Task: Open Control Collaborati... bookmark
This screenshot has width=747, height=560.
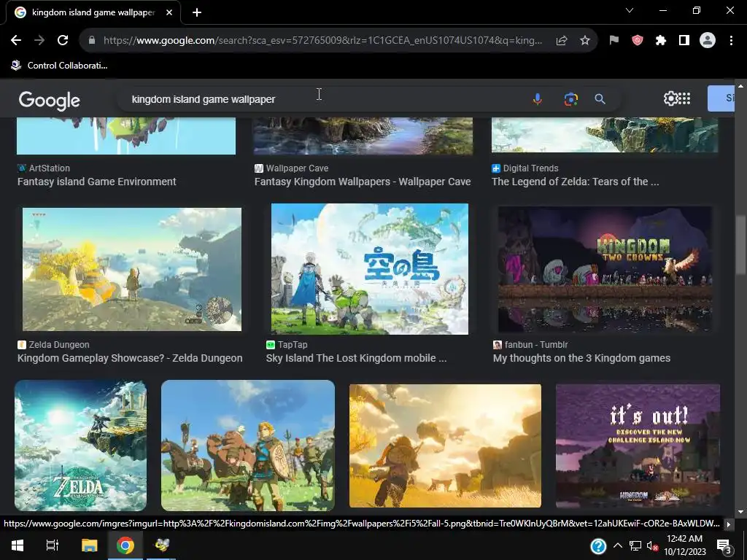Action: click(x=60, y=65)
